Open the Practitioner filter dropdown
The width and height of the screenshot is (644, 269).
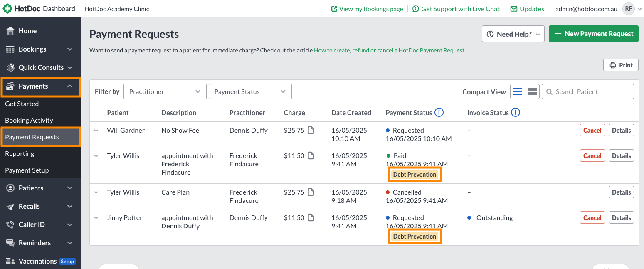tap(165, 91)
